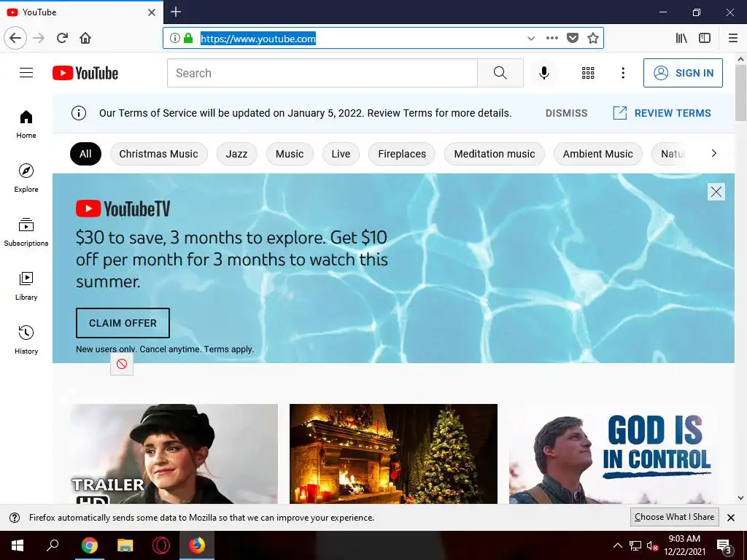Open YouTube apps grid icon
The image size is (747, 560).
tap(588, 73)
